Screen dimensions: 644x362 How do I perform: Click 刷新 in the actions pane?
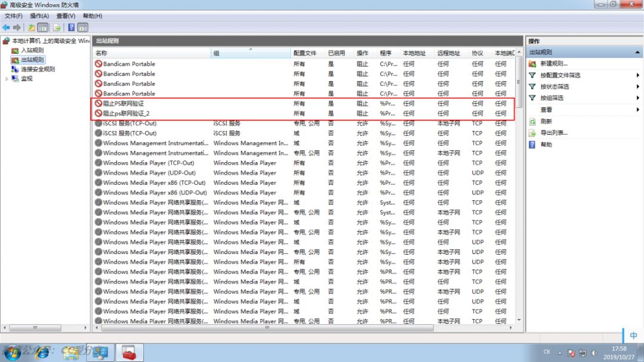(x=546, y=121)
